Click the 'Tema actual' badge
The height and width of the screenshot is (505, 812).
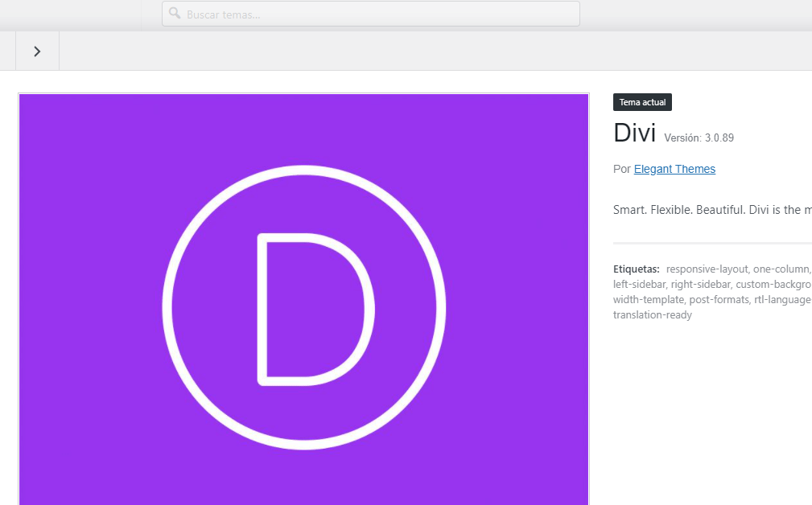pyautogui.click(x=643, y=102)
